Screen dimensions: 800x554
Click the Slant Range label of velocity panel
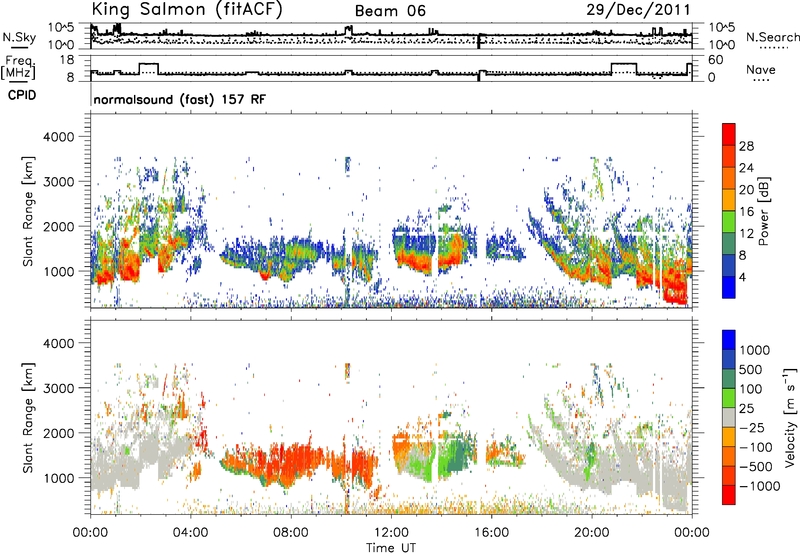28,417
